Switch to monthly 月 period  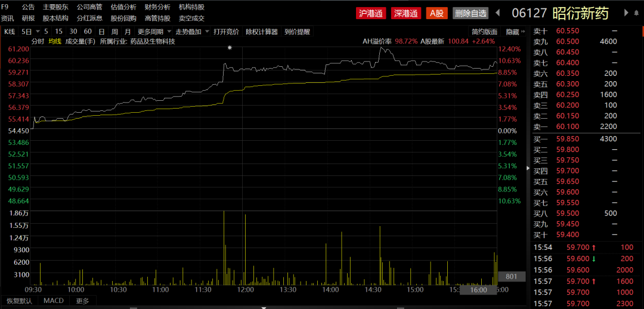point(128,32)
